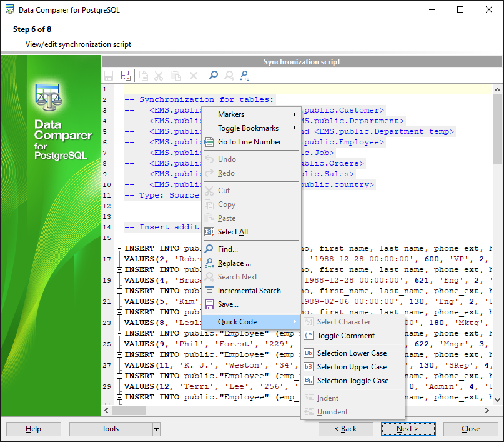Collapse the INSERT statement fold at line 16

click(119, 248)
